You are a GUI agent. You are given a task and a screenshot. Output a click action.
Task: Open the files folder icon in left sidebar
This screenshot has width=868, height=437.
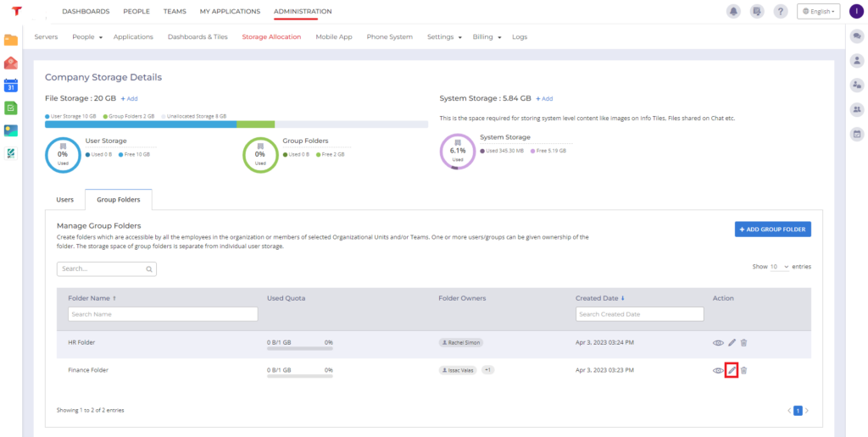(10, 40)
